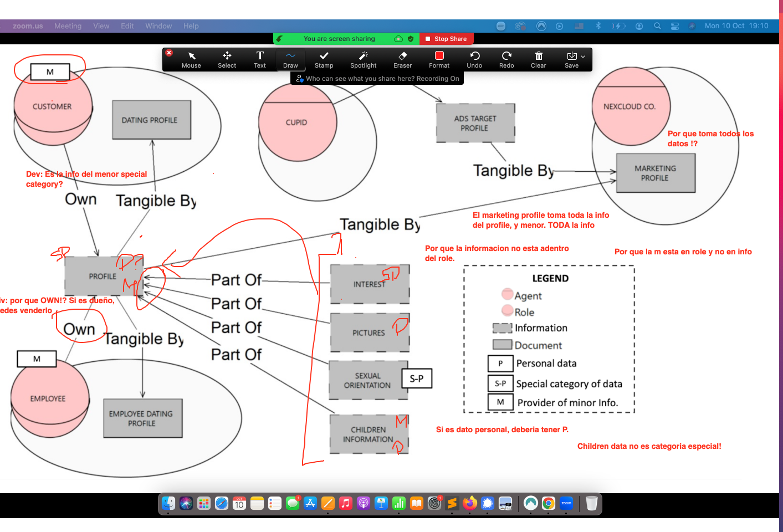The image size is (783, 532).
Task: Open 'Who can see what you share' notice
Action: (x=377, y=79)
